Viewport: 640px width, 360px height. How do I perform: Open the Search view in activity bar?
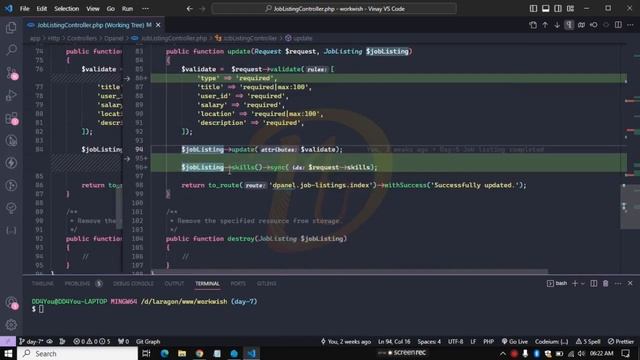[11, 50]
